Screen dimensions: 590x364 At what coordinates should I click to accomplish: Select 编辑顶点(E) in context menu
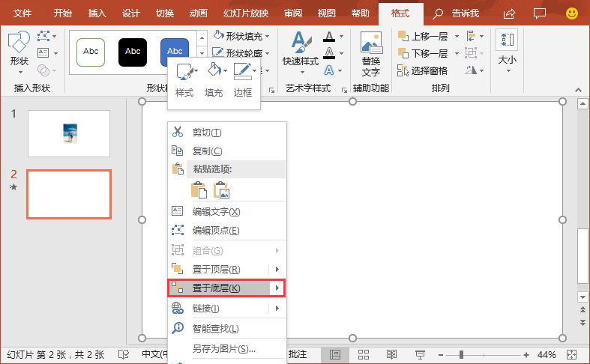227,230
